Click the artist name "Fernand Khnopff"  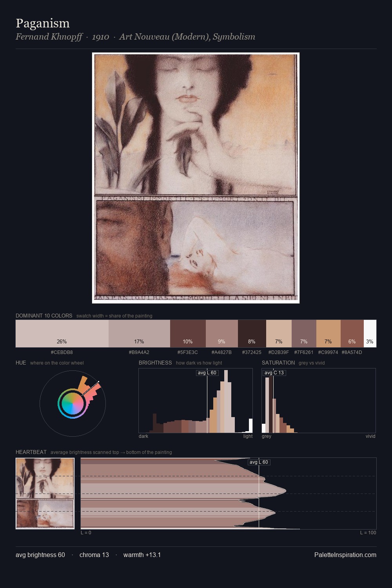pyautogui.click(x=49, y=37)
